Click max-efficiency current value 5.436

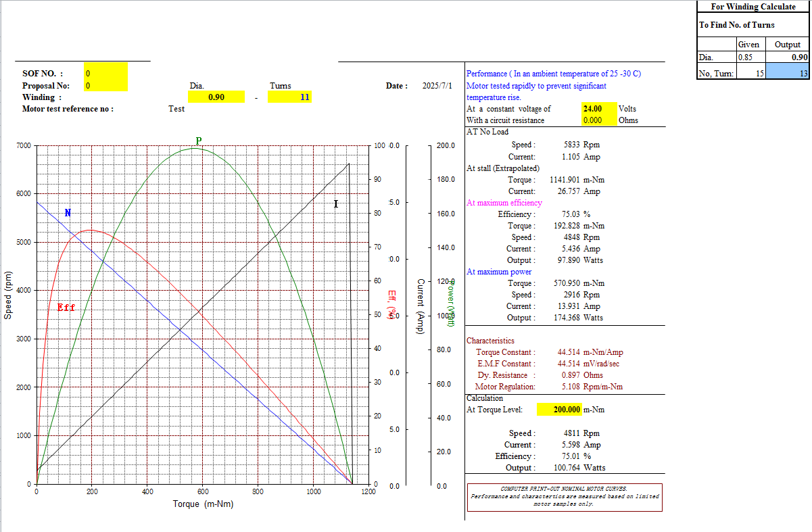pyautogui.click(x=571, y=249)
